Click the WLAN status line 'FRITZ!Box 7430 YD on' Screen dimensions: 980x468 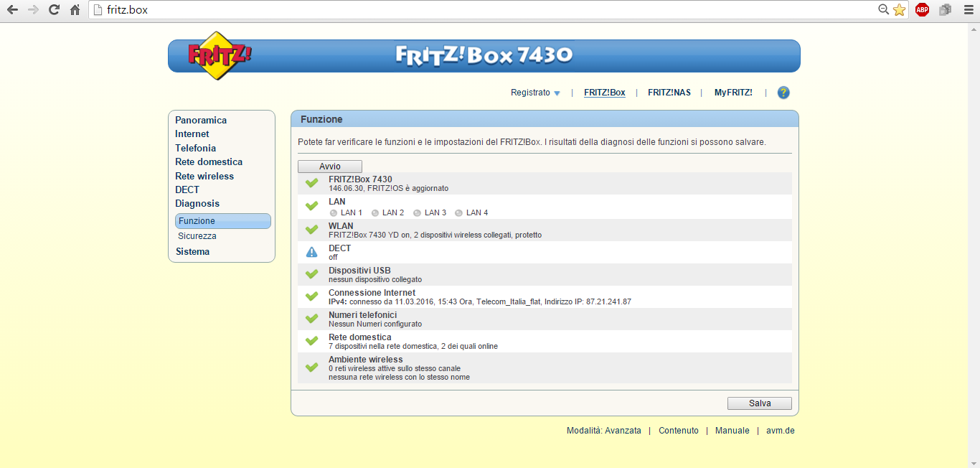click(x=435, y=235)
